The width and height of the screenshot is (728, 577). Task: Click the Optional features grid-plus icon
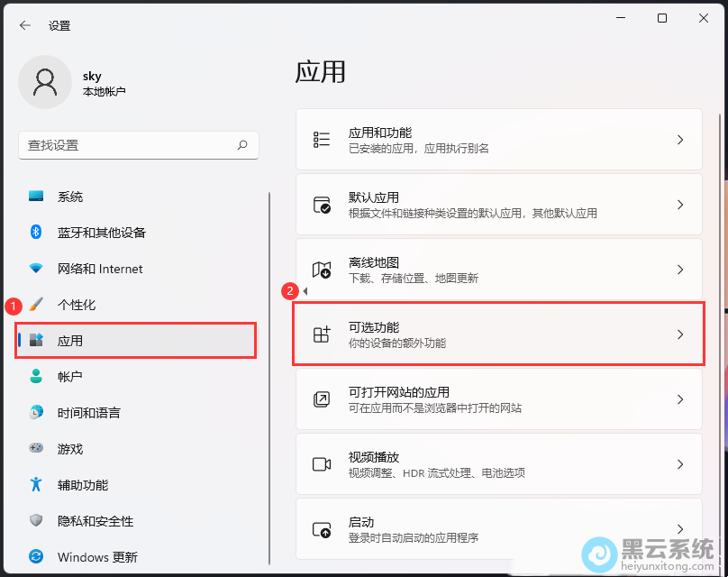click(x=322, y=334)
